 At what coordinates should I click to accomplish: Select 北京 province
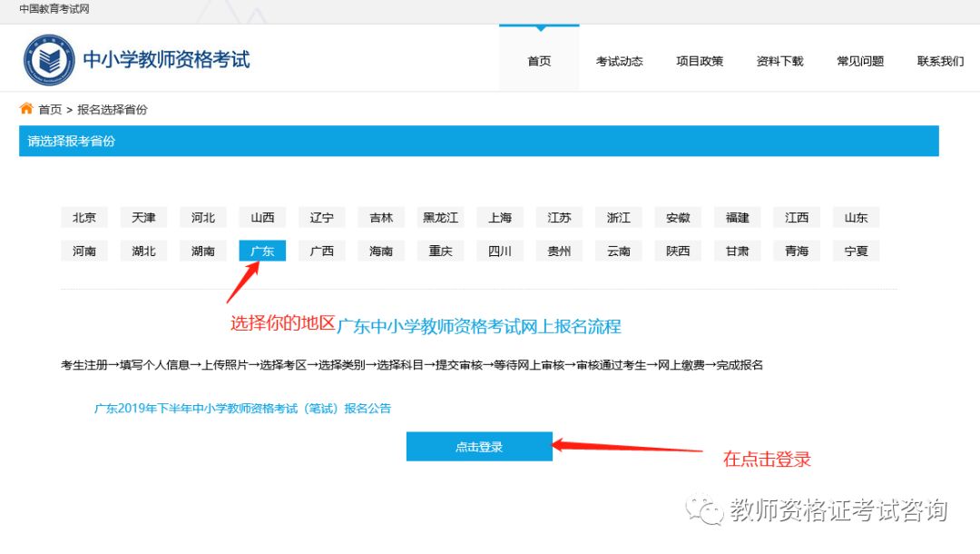pyautogui.click(x=83, y=217)
